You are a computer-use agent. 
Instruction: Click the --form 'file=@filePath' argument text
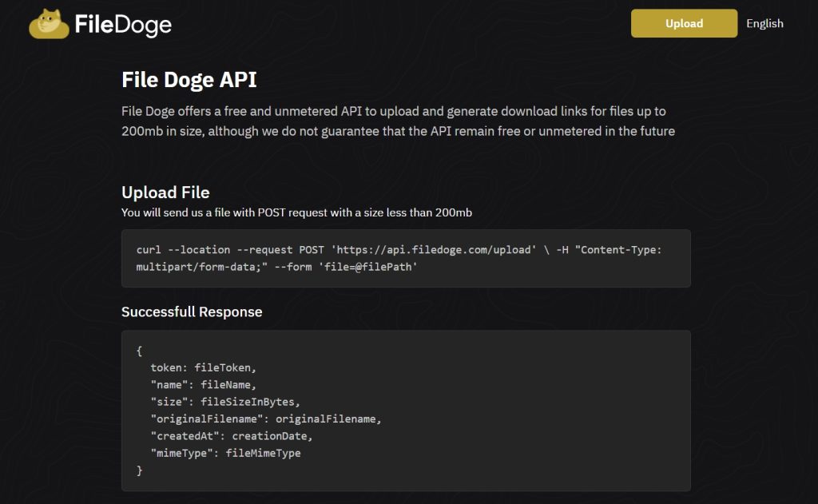click(x=346, y=267)
